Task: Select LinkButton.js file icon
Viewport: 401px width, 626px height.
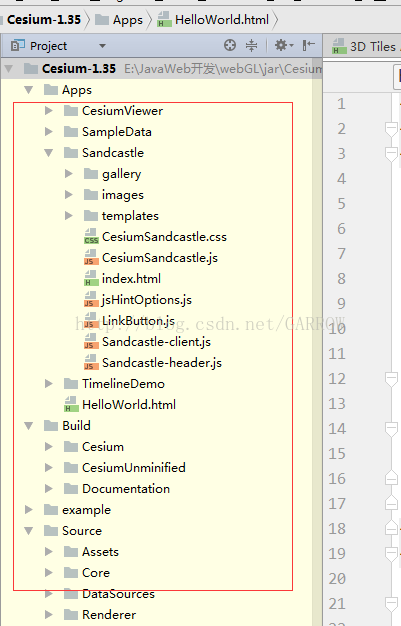Action: [91, 320]
